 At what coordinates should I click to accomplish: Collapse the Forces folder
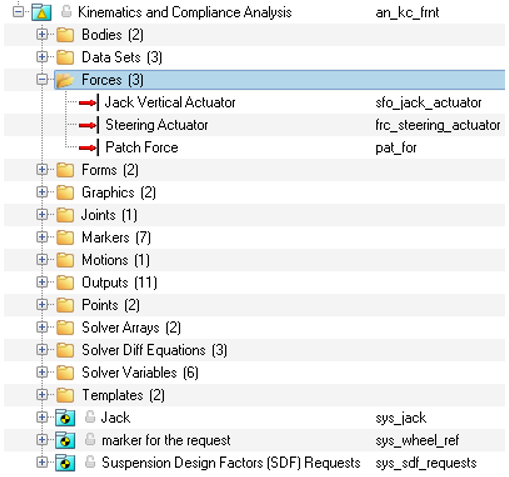coord(42,79)
